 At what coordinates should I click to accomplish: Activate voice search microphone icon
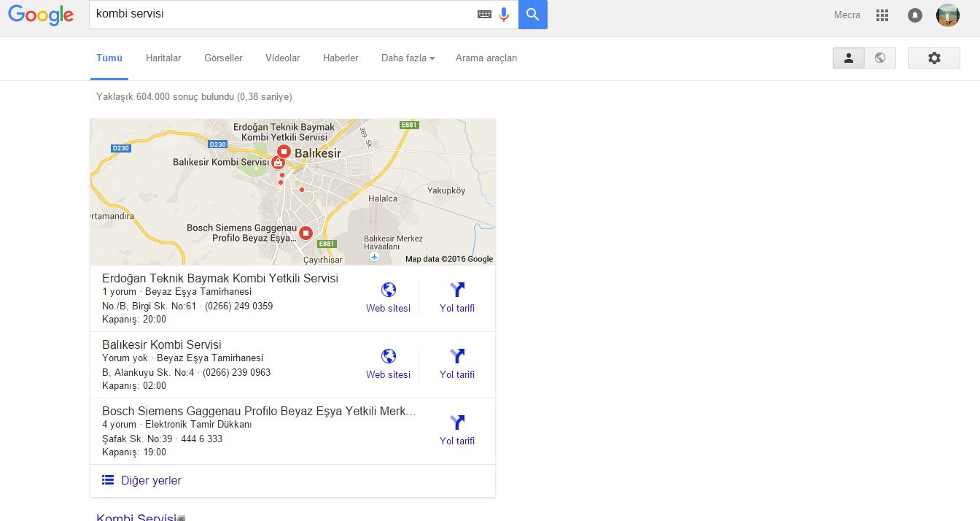pyautogui.click(x=504, y=15)
